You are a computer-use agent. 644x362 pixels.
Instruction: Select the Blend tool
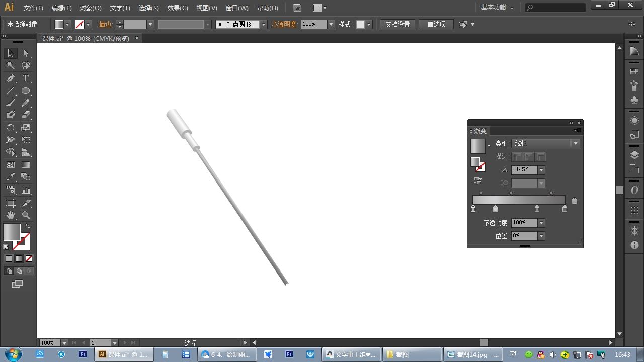(x=26, y=177)
